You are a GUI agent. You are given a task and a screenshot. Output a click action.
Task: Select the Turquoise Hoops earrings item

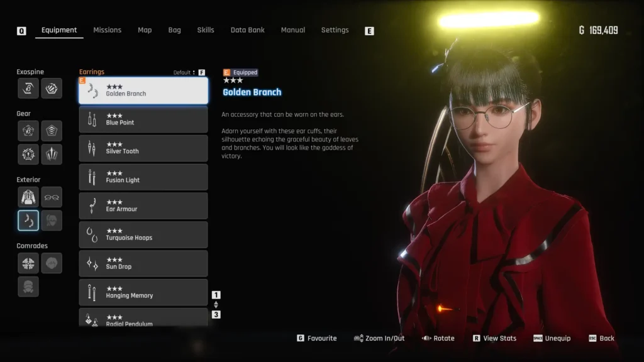coord(143,234)
